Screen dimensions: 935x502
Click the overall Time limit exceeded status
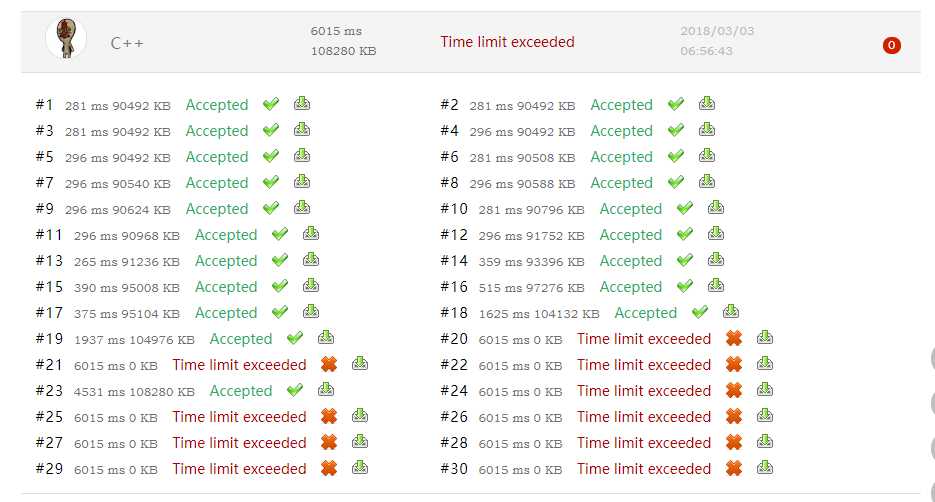507,42
